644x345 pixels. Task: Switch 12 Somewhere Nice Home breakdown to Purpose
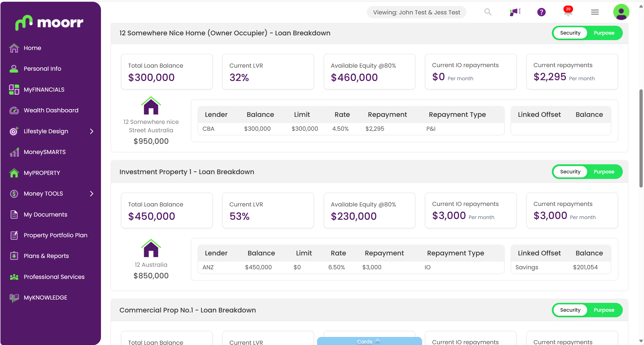point(604,33)
